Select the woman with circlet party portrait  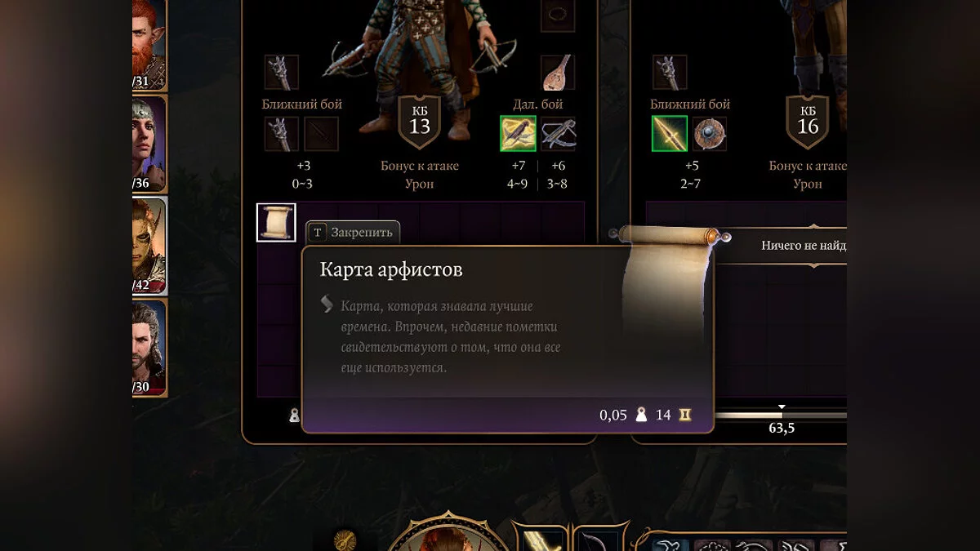click(x=149, y=144)
